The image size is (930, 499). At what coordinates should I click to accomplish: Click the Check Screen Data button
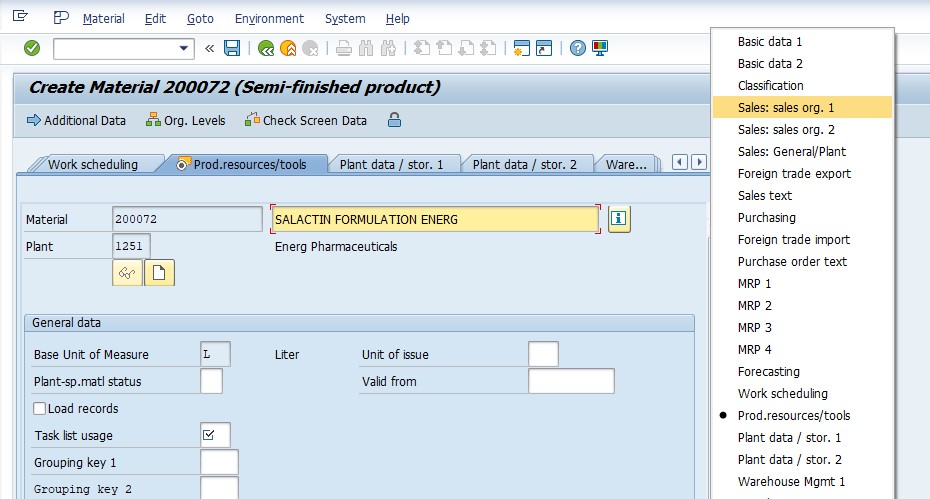point(306,120)
